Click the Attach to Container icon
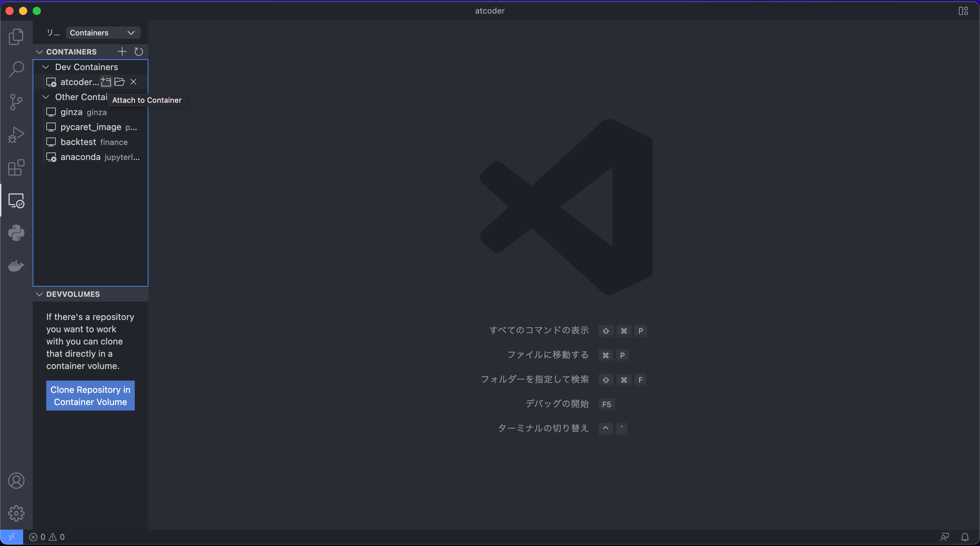 click(106, 82)
